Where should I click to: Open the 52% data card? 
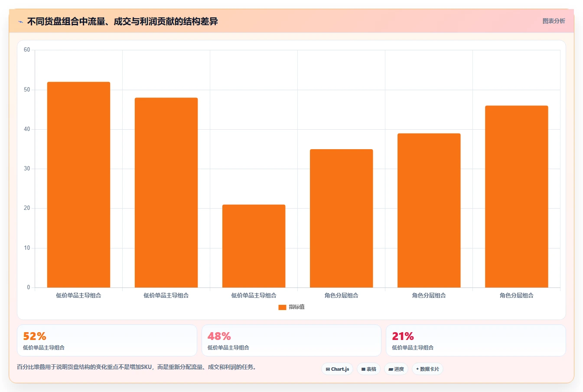pos(107,340)
